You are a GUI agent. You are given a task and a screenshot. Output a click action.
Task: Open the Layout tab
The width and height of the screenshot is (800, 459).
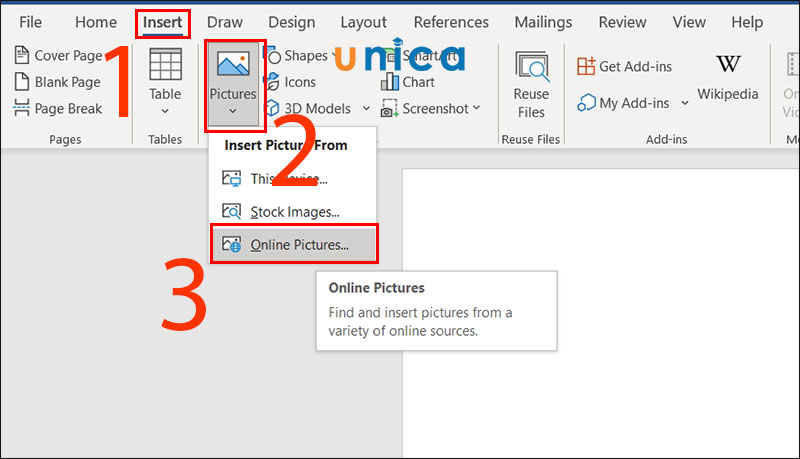coord(363,22)
